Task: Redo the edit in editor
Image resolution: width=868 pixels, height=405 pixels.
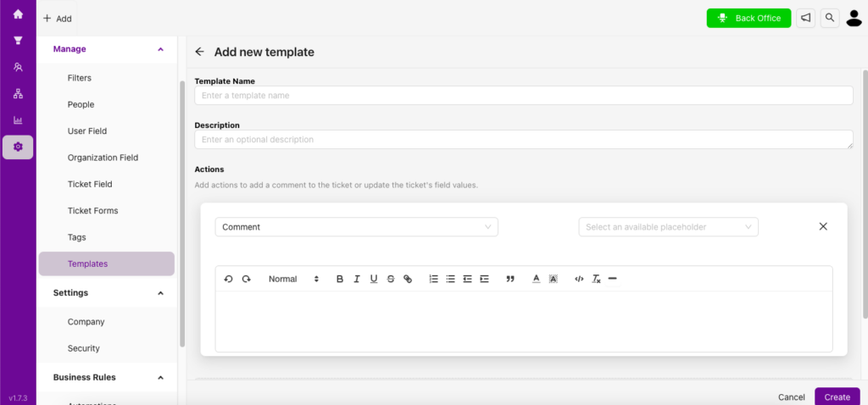Action: coord(247,279)
